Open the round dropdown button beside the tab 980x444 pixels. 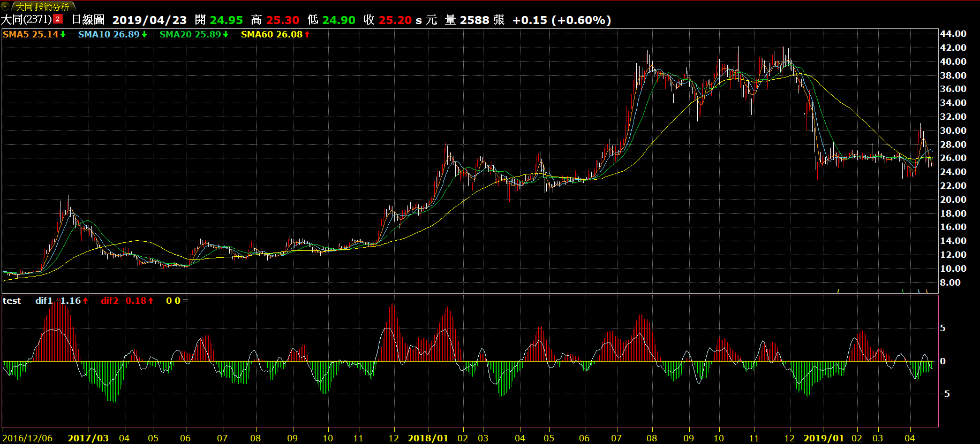5,6
